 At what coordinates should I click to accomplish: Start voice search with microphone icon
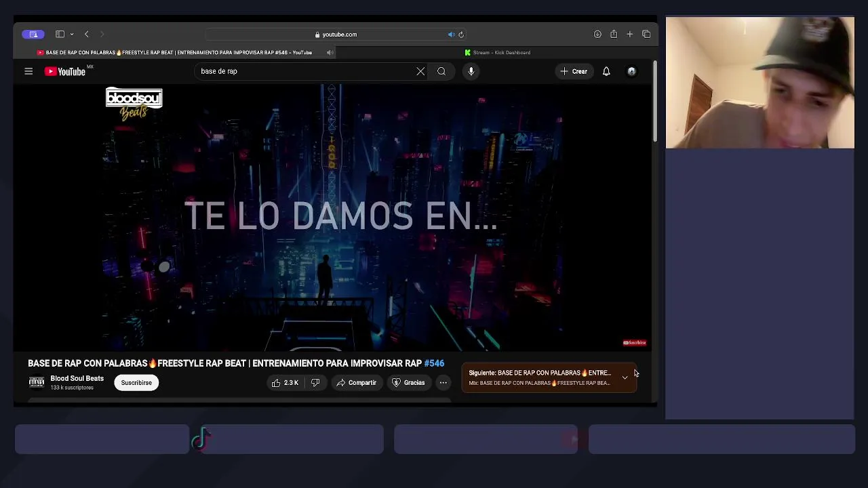tap(471, 71)
